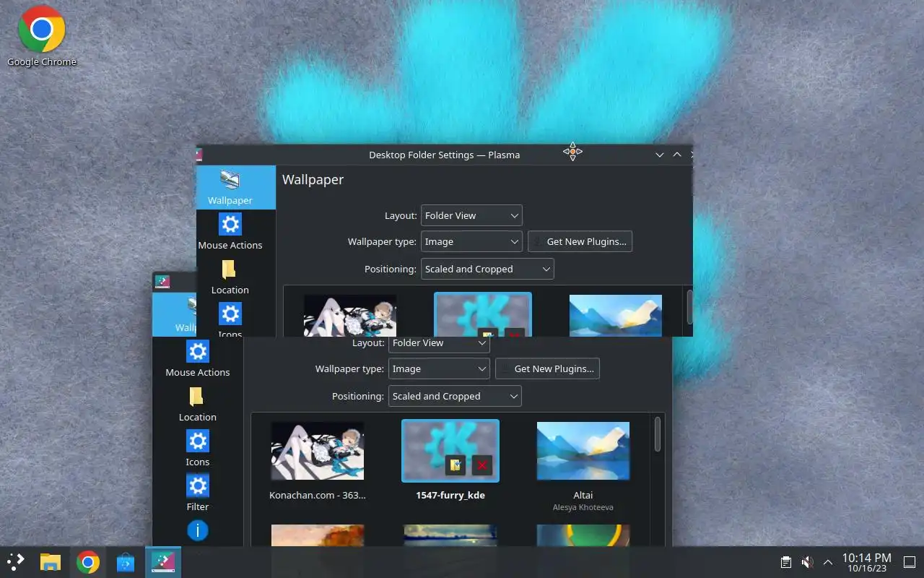Screen dimensions: 924x578
Task: Select orange autumn thumbnail in second wallpaper row
Action: pos(318,536)
